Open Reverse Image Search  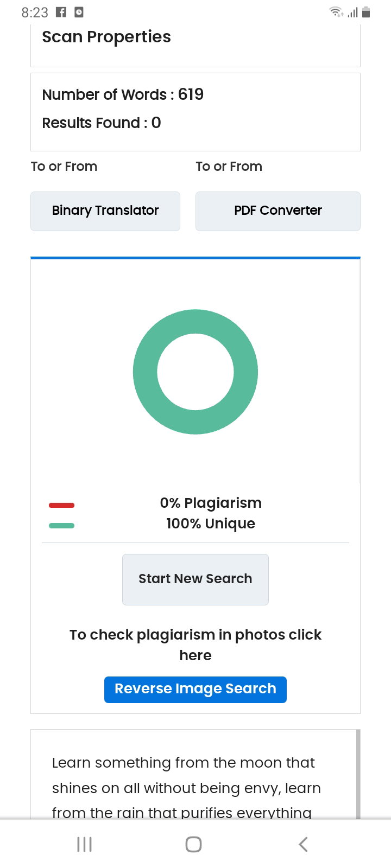195,690
